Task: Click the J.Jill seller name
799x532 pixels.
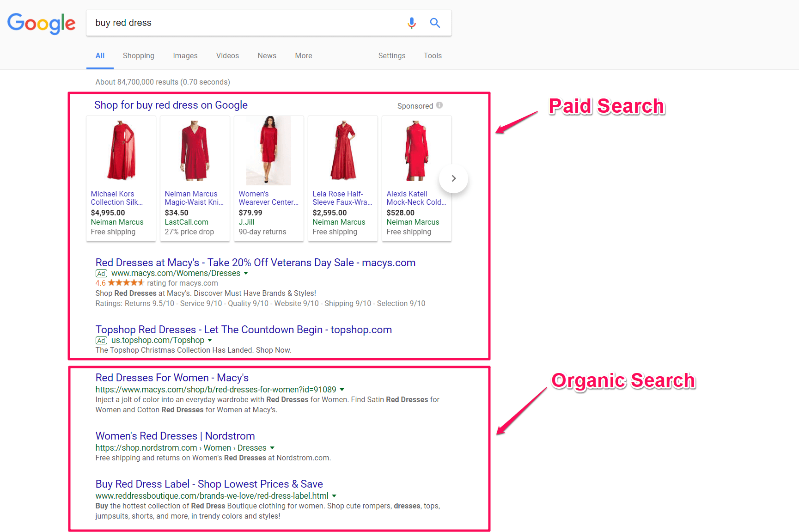Action: point(246,222)
